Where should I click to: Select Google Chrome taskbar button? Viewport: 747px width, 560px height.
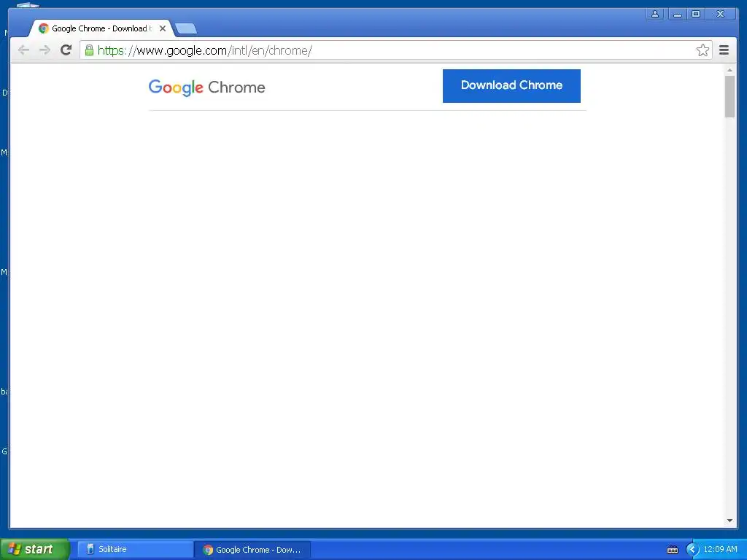252,550
